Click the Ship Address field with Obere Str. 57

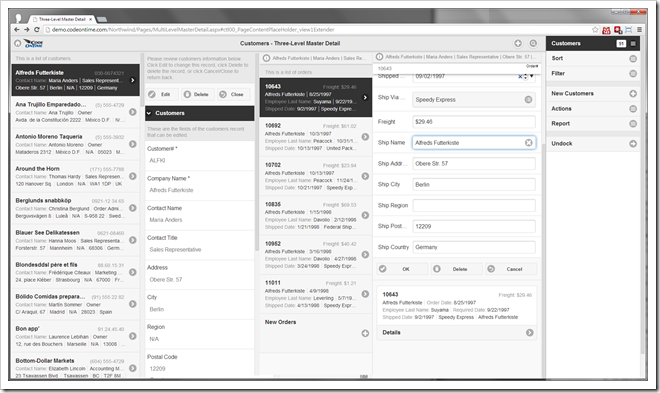click(x=474, y=164)
